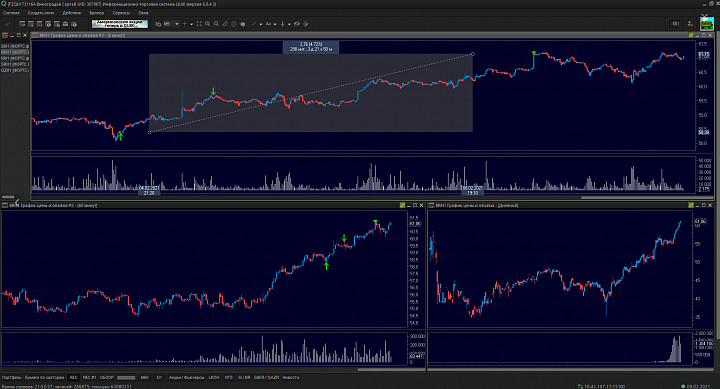The width and height of the screenshot is (720, 389).
Task: Click the TV picture icon at top right
Action: [x=707, y=23]
